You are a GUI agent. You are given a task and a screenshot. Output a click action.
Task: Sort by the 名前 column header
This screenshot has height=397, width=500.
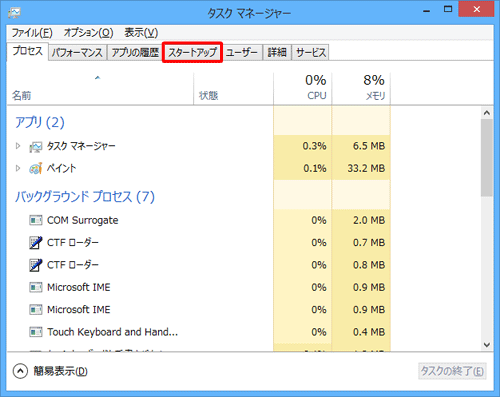[x=100, y=88]
